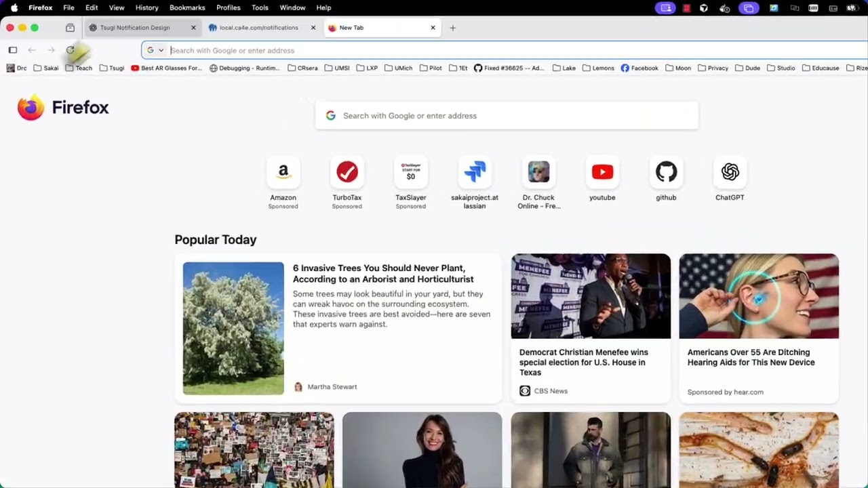Open the Pilot bookmarks folder
The image size is (868, 488).
click(431, 68)
